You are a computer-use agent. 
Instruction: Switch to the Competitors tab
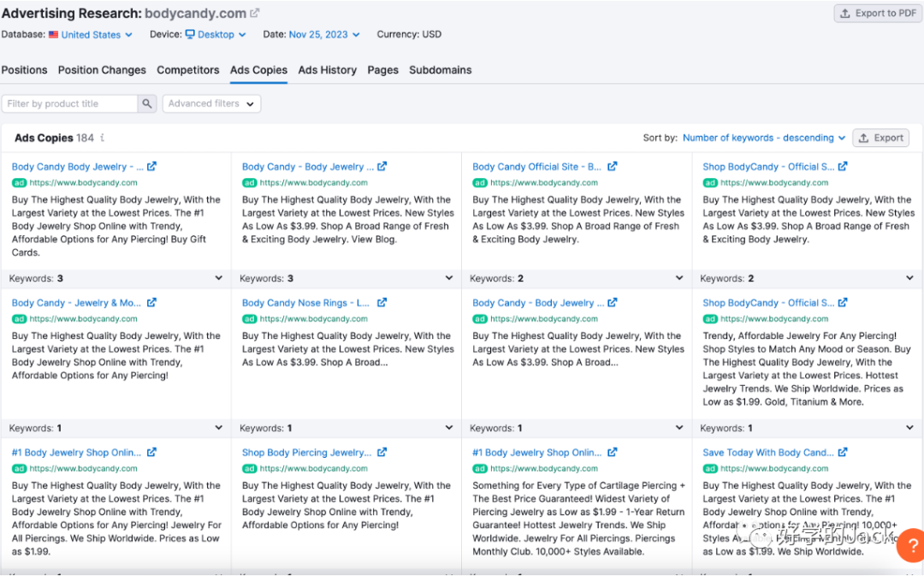click(x=188, y=70)
